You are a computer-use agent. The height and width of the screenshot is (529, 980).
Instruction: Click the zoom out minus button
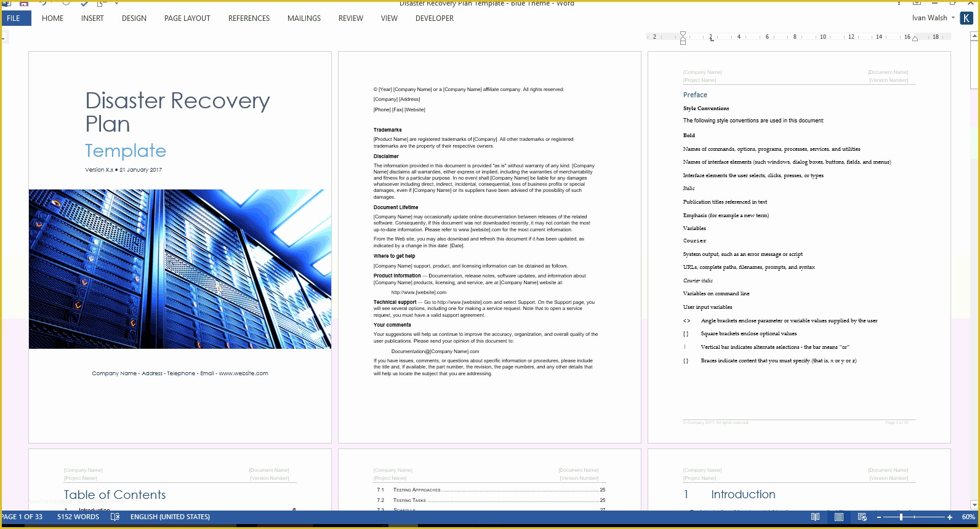(x=879, y=517)
